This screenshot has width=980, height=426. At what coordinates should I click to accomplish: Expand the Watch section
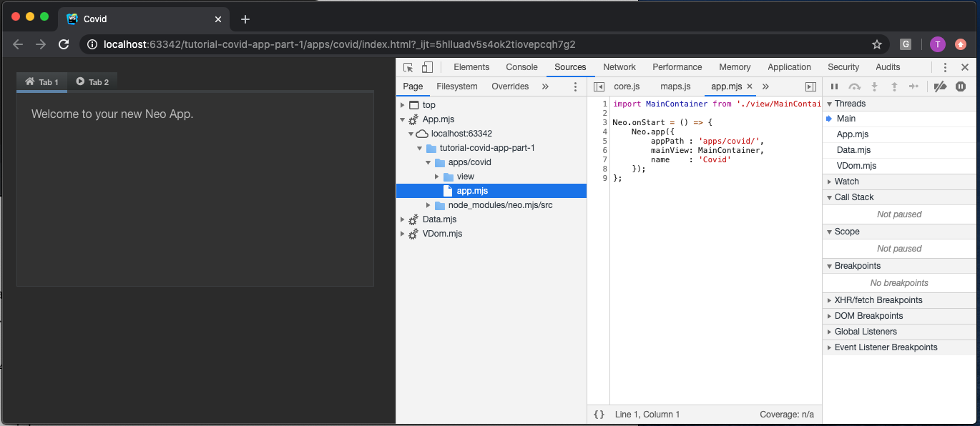point(828,181)
